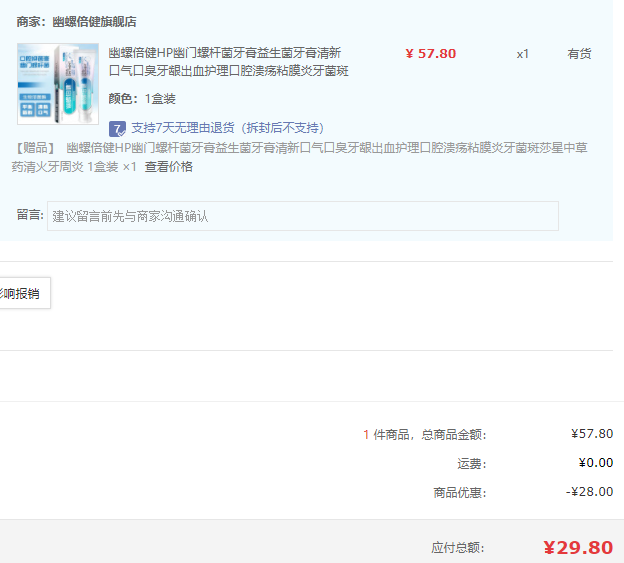
Task: Click the 7-day return policy badge icon
Action: pyautogui.click(x=117, y=129)
